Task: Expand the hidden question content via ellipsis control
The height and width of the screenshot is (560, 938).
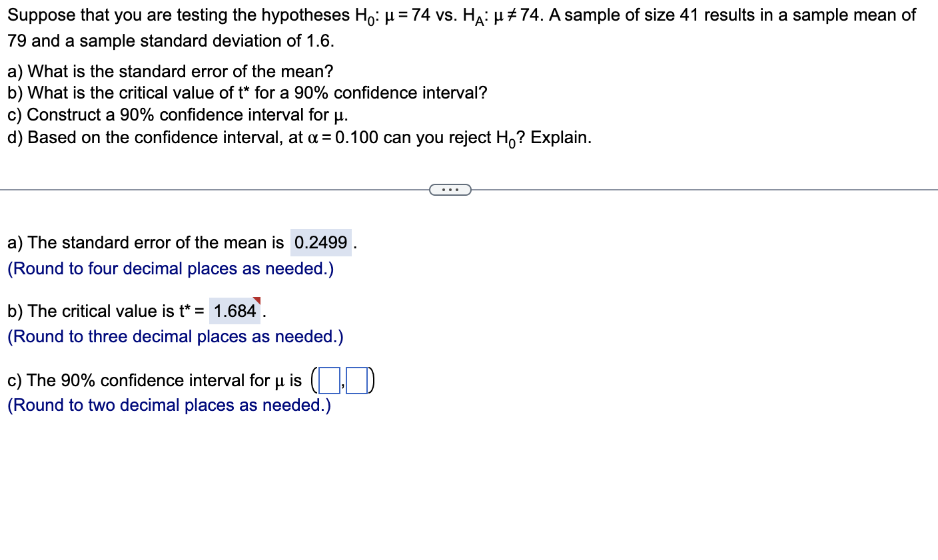Action: [451, 190]
